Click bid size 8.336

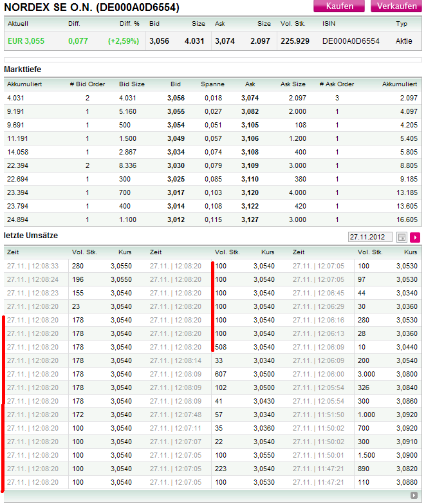tap(127, 165)
